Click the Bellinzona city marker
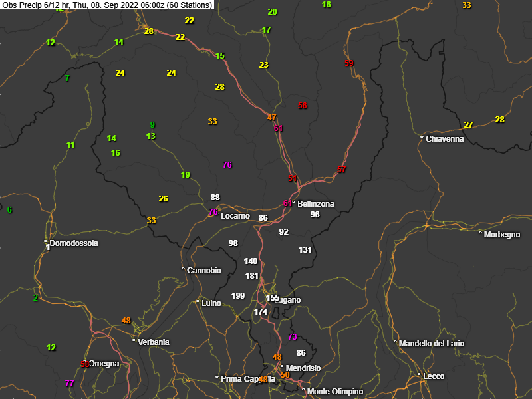The width and height of the screenshot is (532, 399). (294, 203)
